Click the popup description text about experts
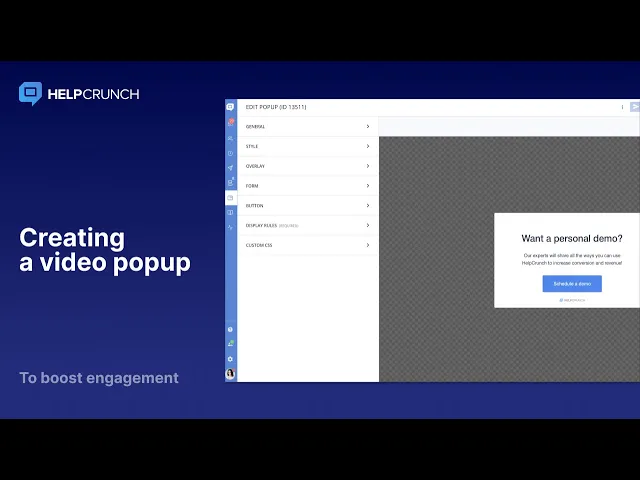Screen dimensions: 640x480 click(572, 259)
